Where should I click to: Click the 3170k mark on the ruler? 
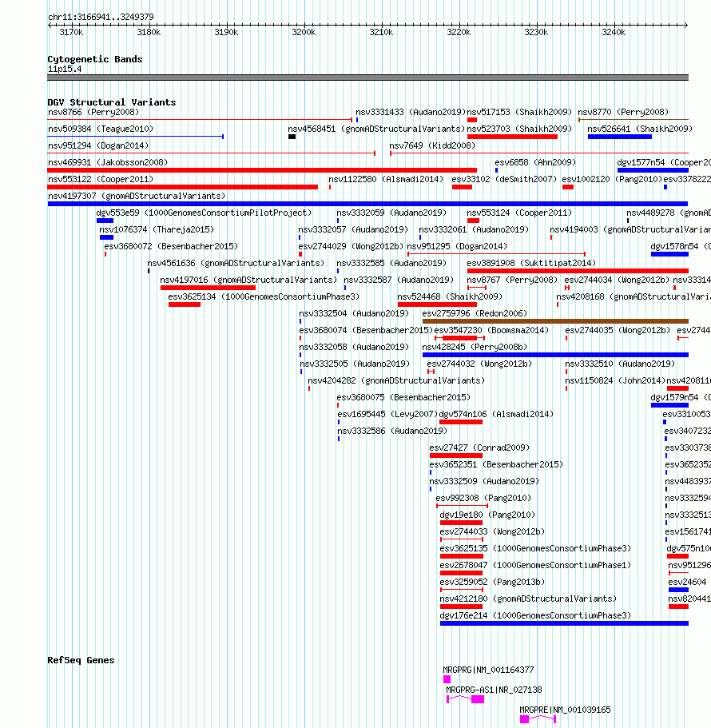(71, 32)
